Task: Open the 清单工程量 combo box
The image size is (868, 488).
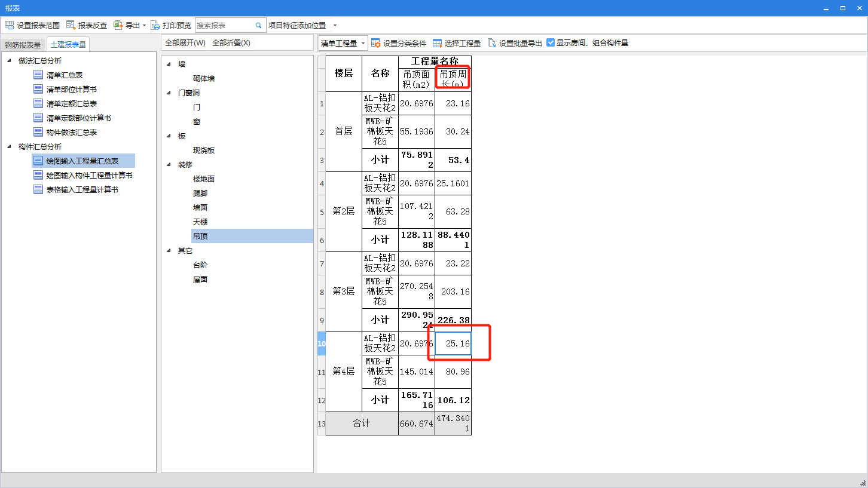Action: (x=343, y=43)
